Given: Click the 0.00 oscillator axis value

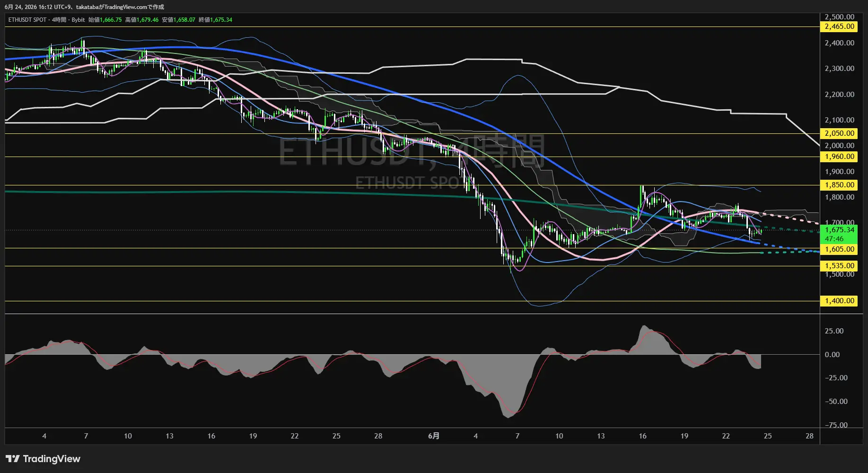Looking at the screenshot, I should [832, 355].
